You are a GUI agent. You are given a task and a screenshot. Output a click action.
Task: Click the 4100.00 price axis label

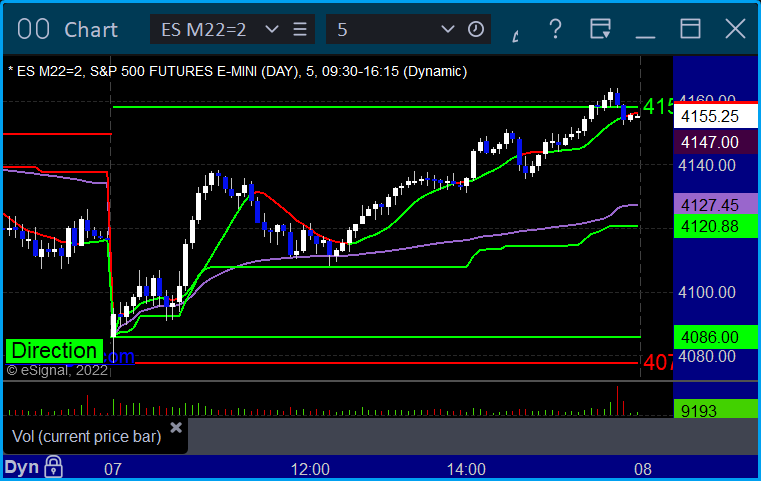click(707, 292)
